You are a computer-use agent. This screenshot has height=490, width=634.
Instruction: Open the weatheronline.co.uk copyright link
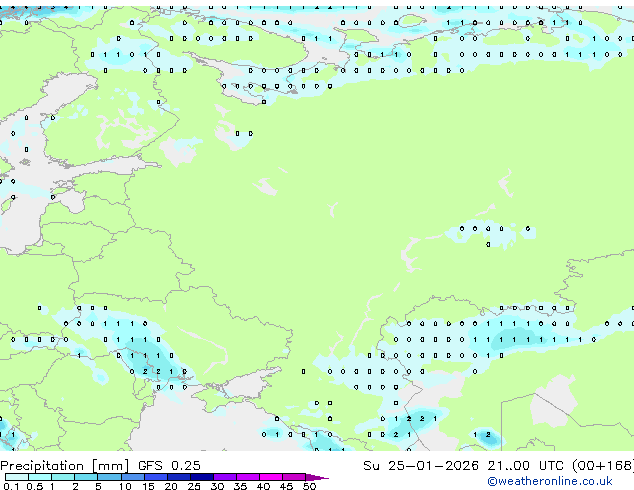pyautogui.click(x=550, y=481)
